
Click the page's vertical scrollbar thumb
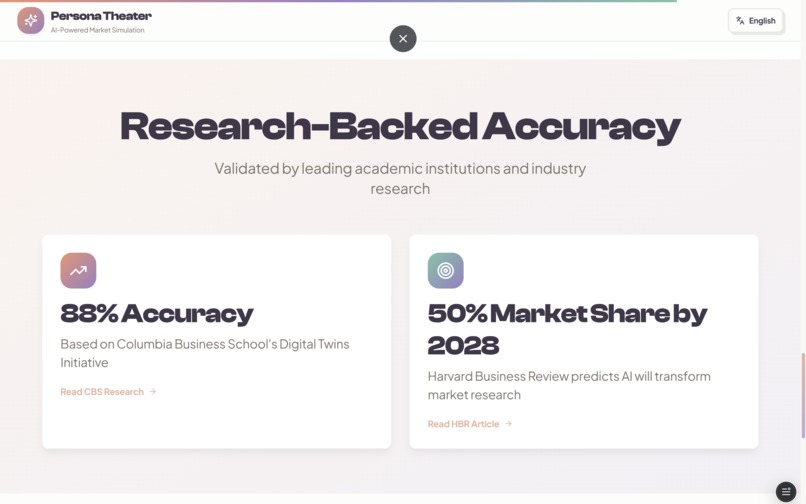pos(803,396)
